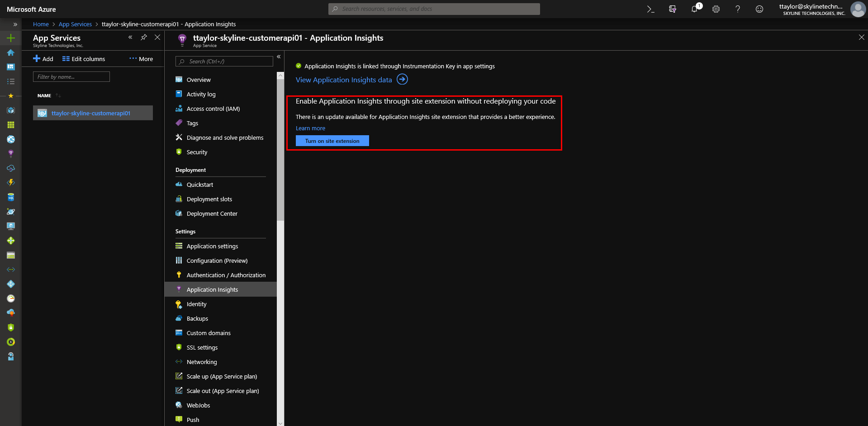This screenshot has width=868, height=426.
Task: Open Feedback smiley icon
Action: (759, 9)
